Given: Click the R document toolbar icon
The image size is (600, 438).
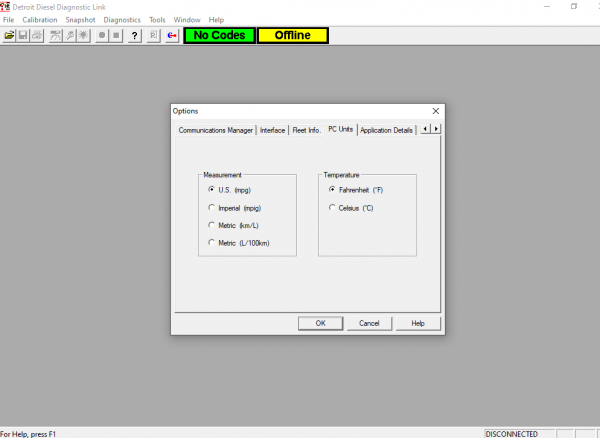Looking at the screenshot, I should click(x=153, y=36).
